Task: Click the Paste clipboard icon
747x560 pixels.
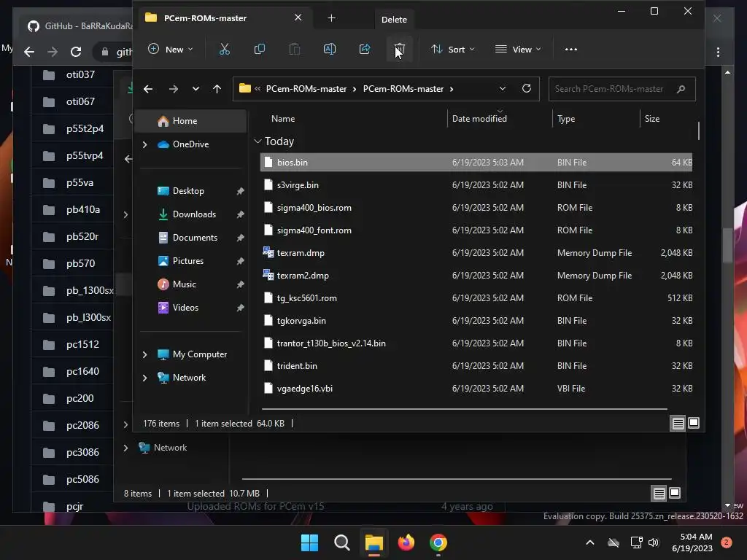Action: [x=295, y=49]
